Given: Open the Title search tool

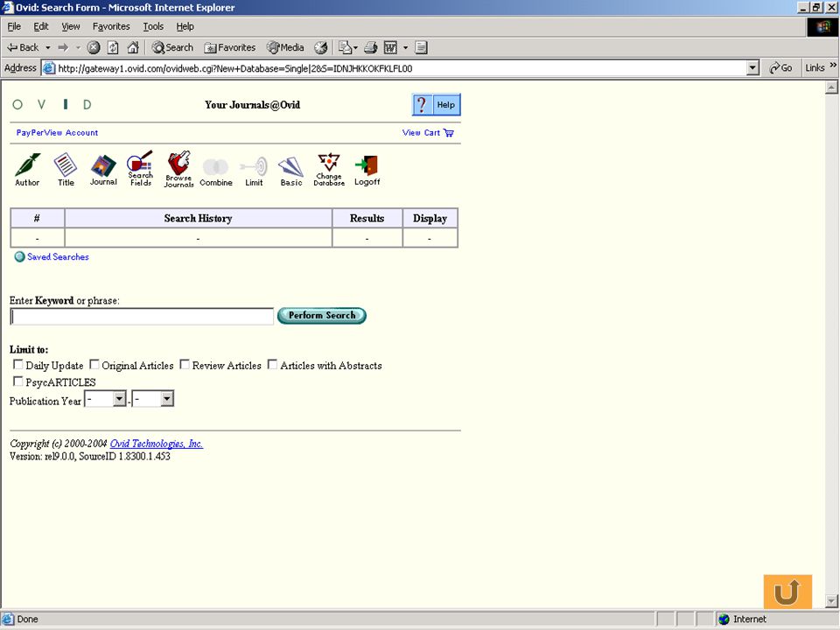Looking at the screenshot, I should (x=66, y=170).
